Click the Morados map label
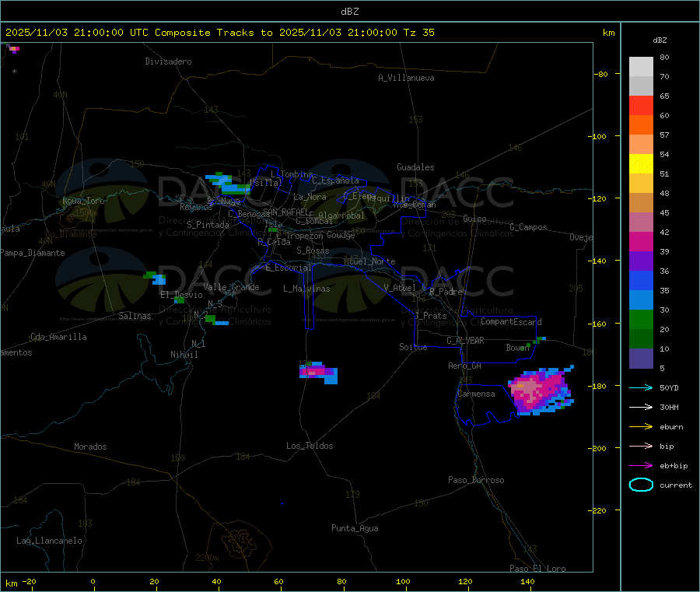 click(91, 447)
